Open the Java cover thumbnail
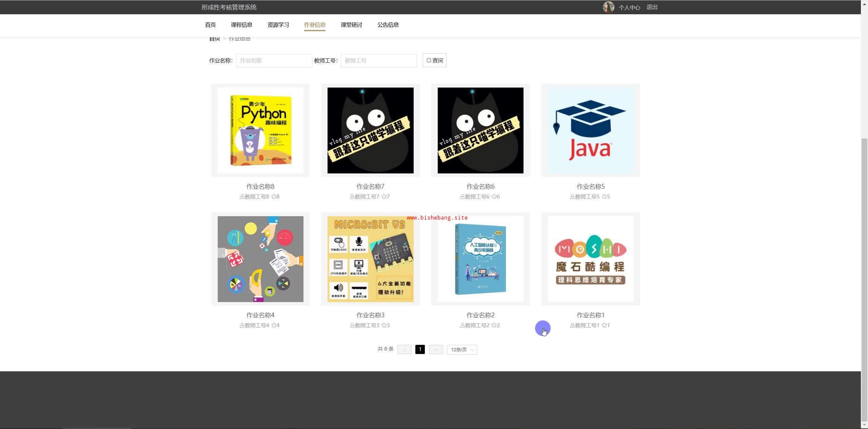The width and height of the screenshot is (868, 429). 590,130
